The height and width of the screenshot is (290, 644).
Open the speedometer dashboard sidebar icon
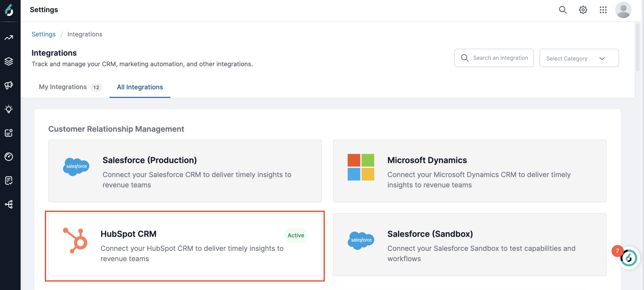point(9,157)
